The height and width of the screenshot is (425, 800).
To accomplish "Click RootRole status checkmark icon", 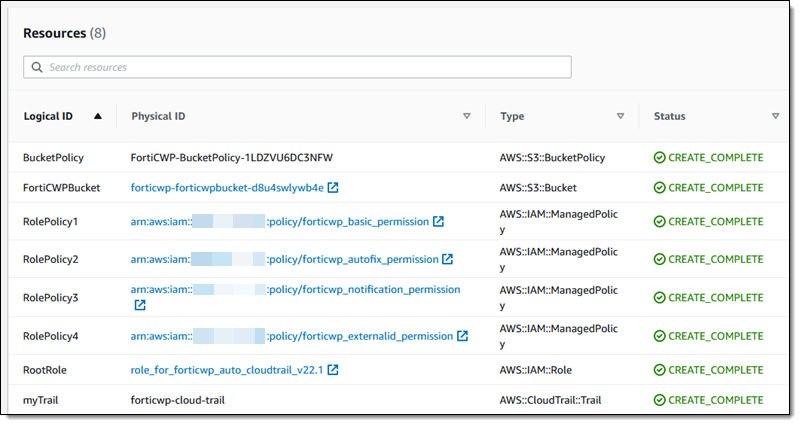I will pyautogui.click(x=659, y=370).
